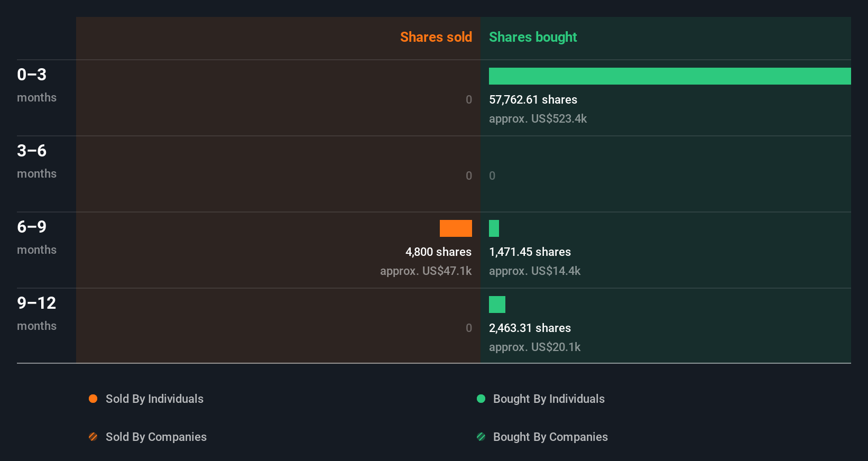Toggle the Bought By Companies legend label

(550, 437)
